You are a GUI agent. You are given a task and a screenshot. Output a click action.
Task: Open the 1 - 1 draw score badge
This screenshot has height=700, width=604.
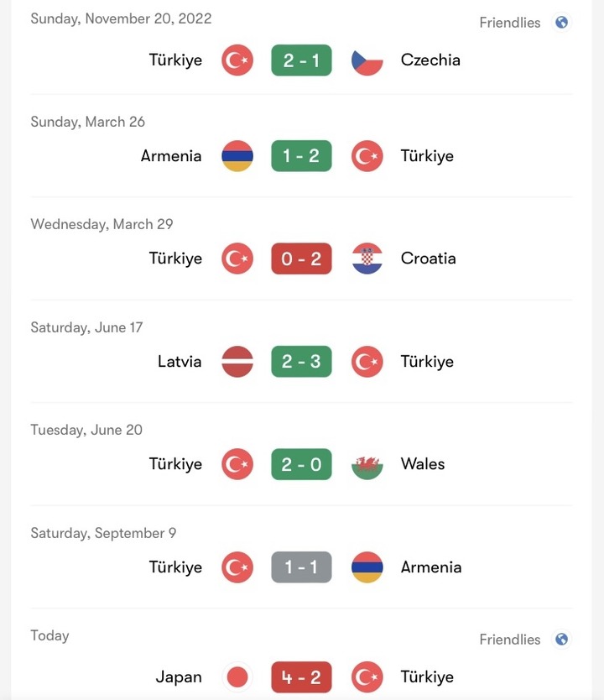click(x=301, y=567)
